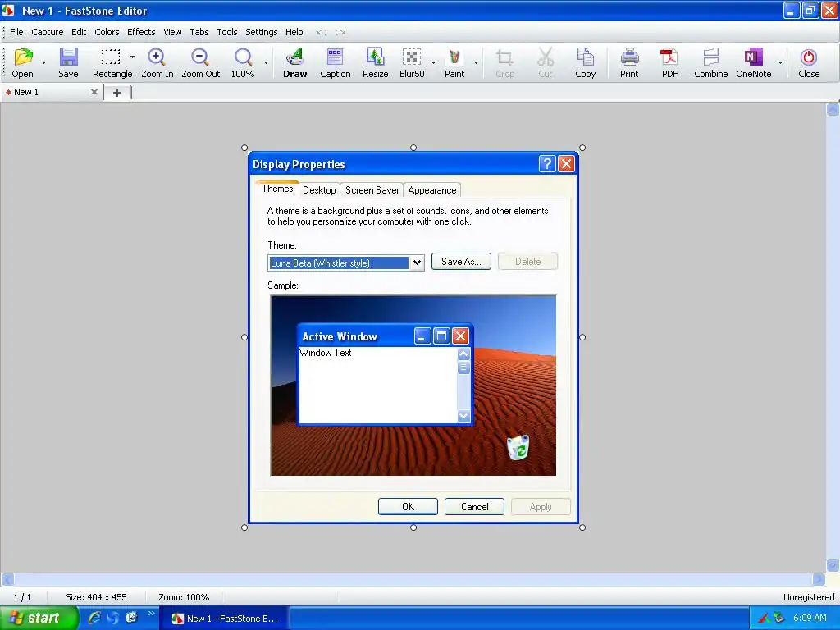Open the View menu
This screenshot has height=630, width=840.
pyautogui.click(x=172, y=32)
